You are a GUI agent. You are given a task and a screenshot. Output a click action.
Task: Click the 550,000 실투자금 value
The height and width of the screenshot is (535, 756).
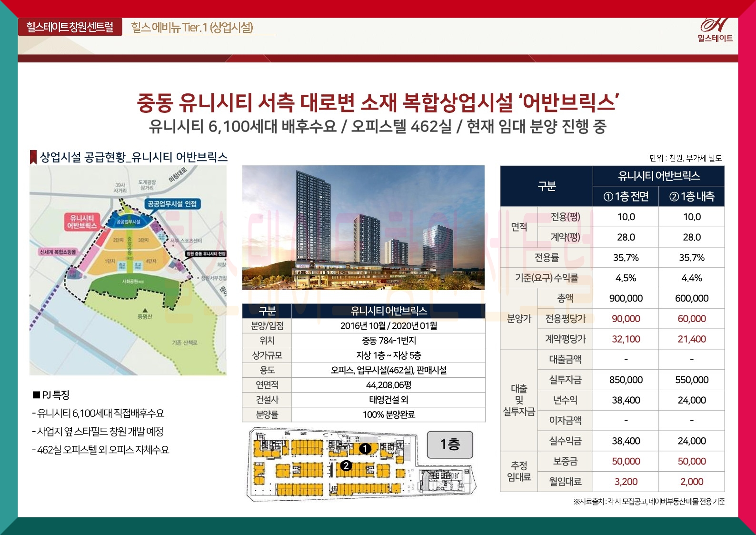692,380
